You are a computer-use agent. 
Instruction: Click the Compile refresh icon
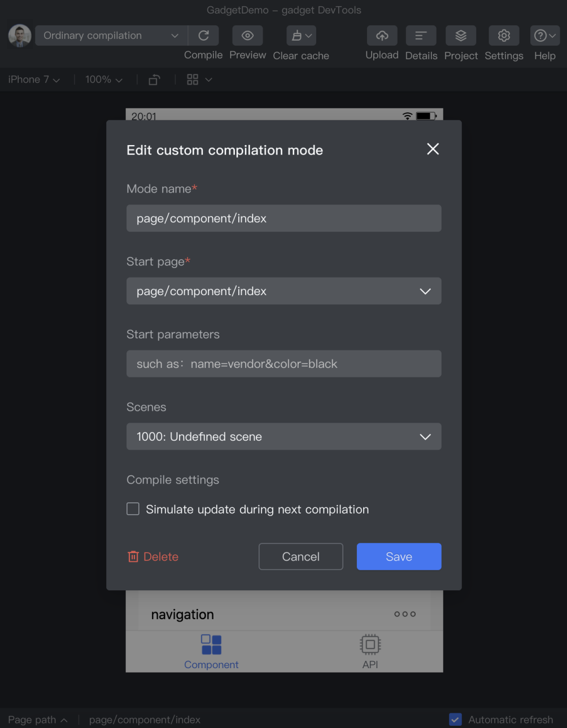click(x=204, y=36)
